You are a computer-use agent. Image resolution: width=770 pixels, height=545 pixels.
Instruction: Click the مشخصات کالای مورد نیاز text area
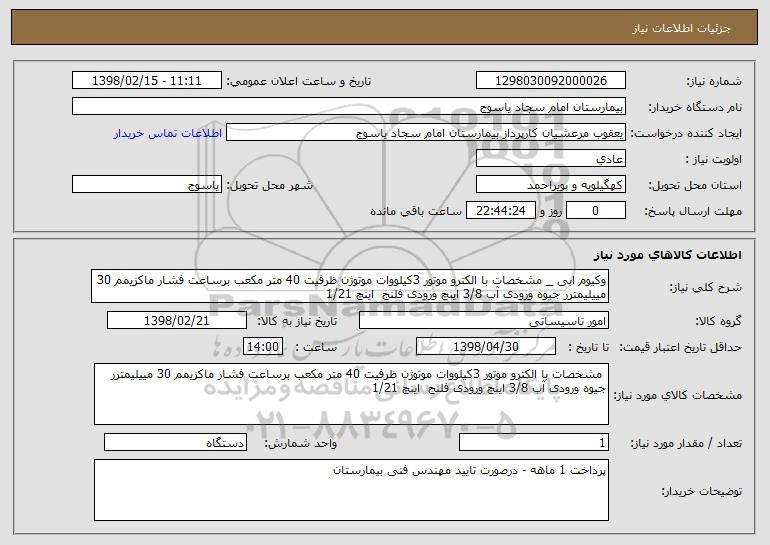click(x=351, y=394)
